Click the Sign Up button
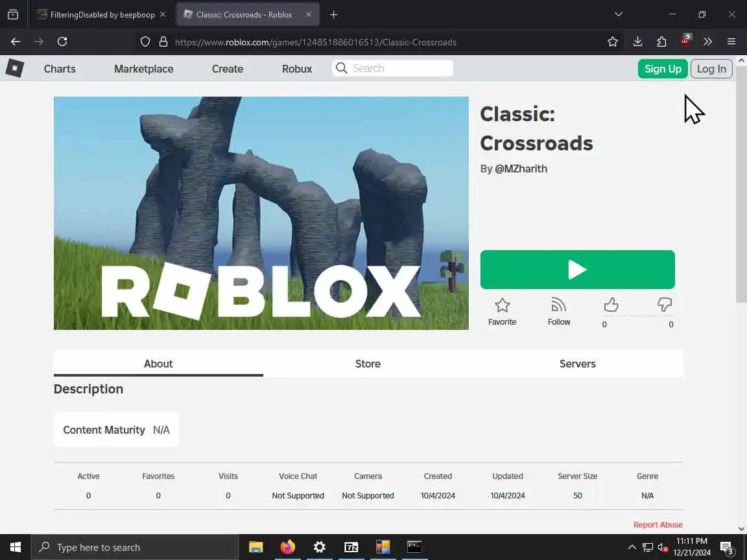This screenshot has width=747, height=560. (x=663, y=69)
